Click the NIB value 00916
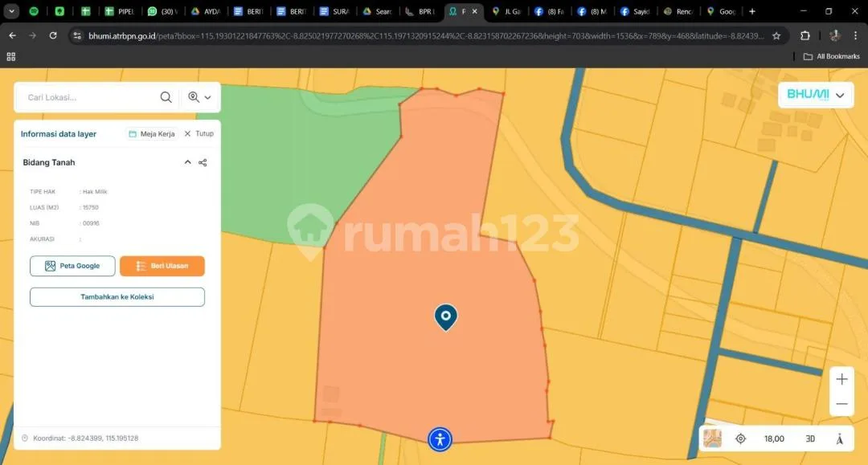Screen dimensions: 868x465 91,223
